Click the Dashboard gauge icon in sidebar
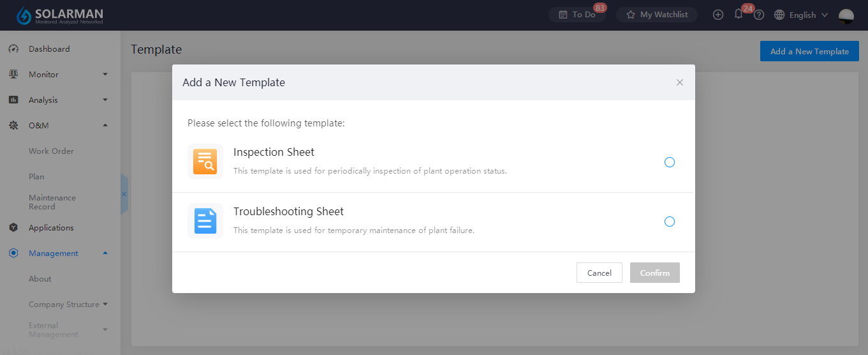Screen dimensions: 868x355 [x=13, y=49]
